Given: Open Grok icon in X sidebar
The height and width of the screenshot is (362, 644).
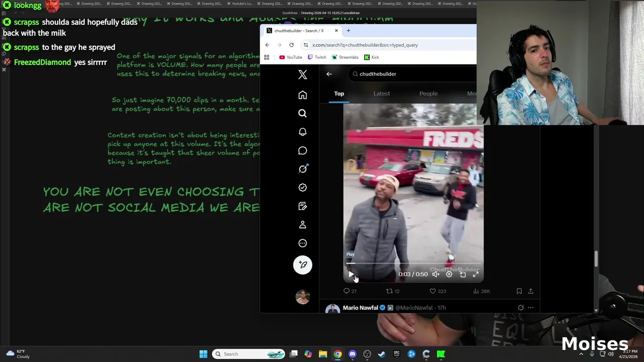Looking at the screenshot, I should [302, 169].
